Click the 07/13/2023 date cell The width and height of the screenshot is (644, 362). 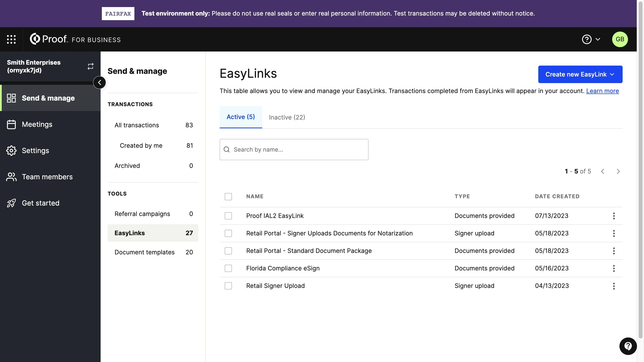point(551,216)
